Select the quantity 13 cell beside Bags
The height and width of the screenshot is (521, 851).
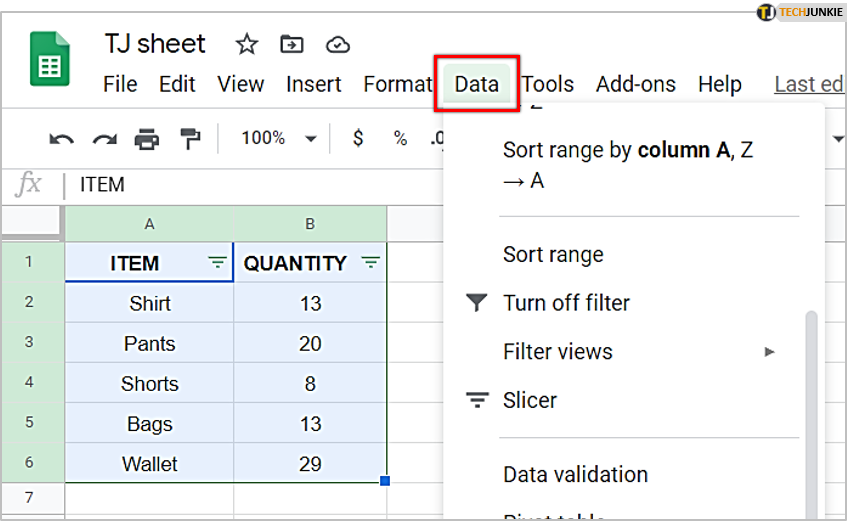pos(310,423)
